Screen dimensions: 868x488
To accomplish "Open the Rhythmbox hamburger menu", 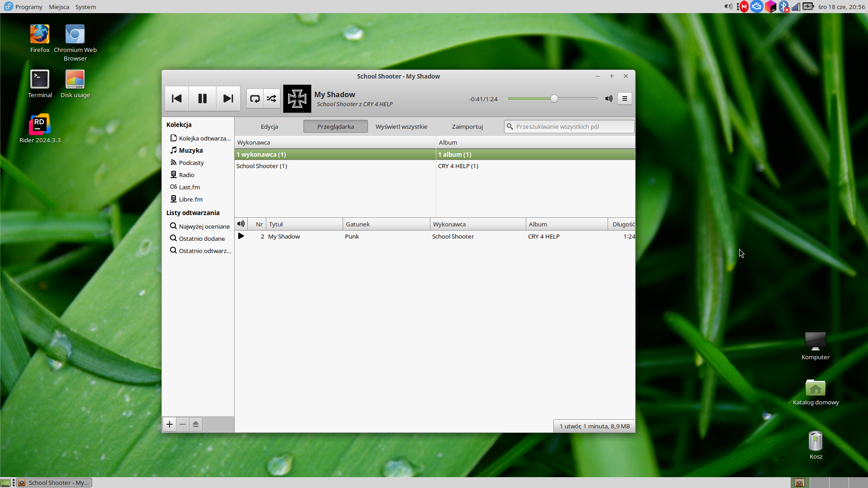I will coord(625,99).
